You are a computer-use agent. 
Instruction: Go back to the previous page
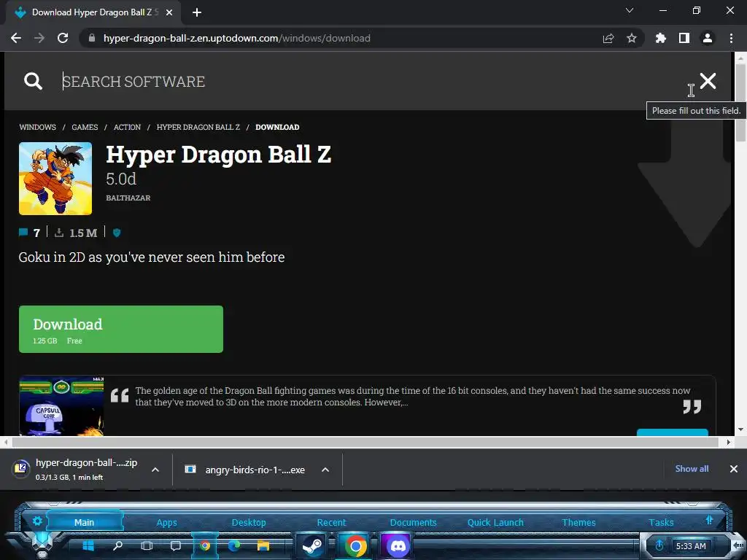click(16, 38)
